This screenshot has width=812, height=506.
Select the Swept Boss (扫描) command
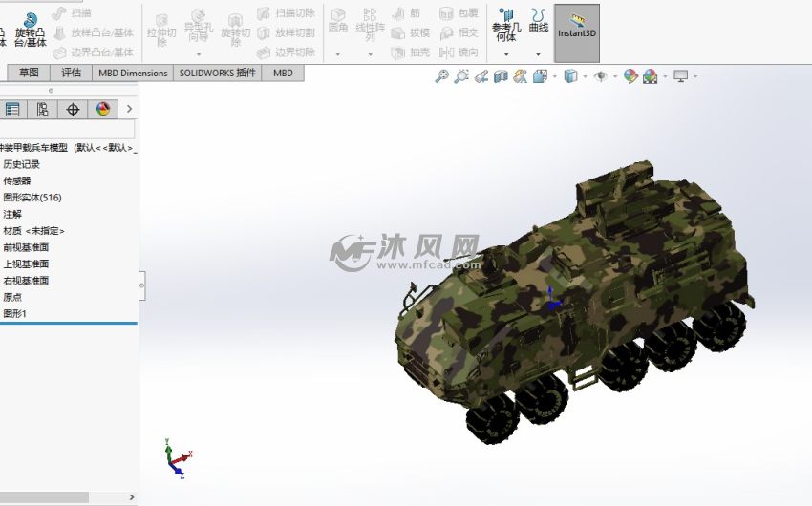[x=73, y=13]
